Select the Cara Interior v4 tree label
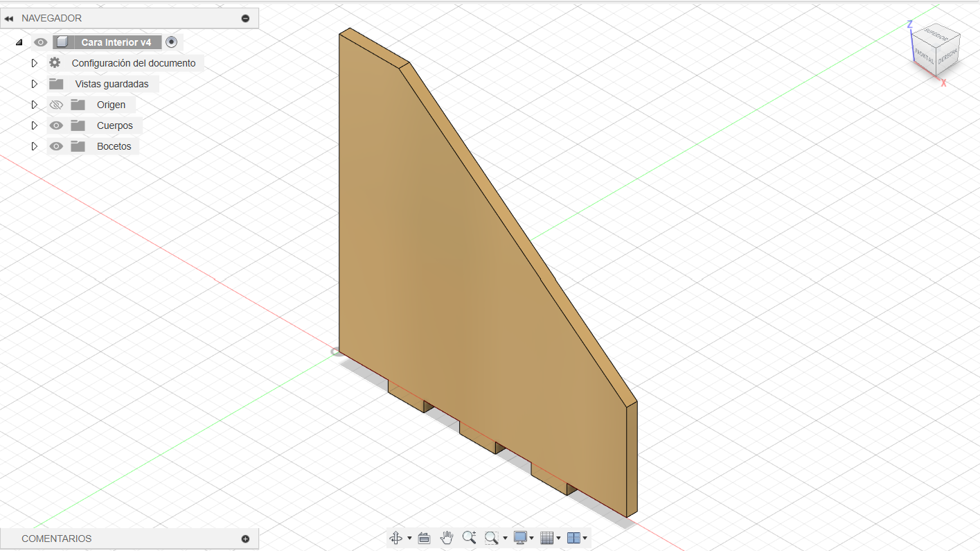 116,42
